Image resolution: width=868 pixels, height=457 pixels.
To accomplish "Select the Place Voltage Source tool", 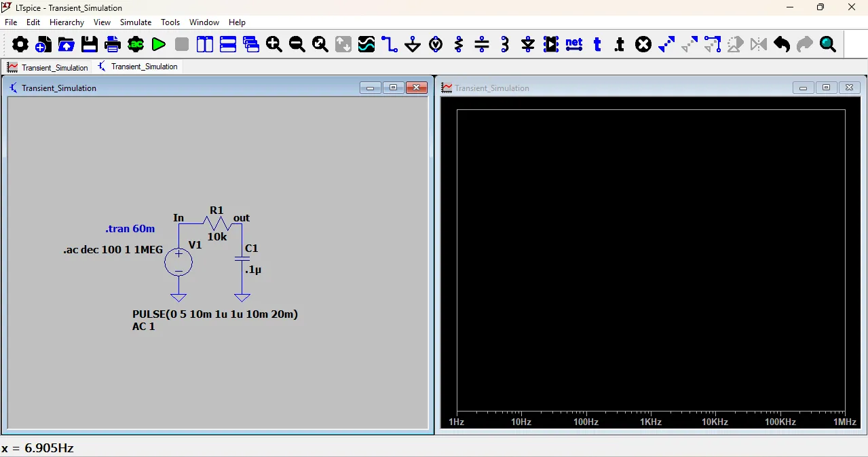I will point(436,45).
